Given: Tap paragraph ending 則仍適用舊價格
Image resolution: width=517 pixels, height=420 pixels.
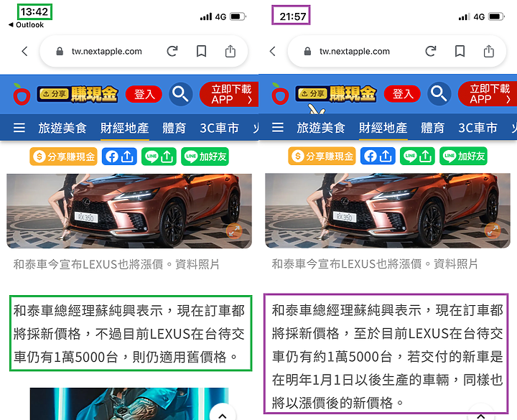Looking at the screenshot, I should pyautogui.click(x=129, y=334).
